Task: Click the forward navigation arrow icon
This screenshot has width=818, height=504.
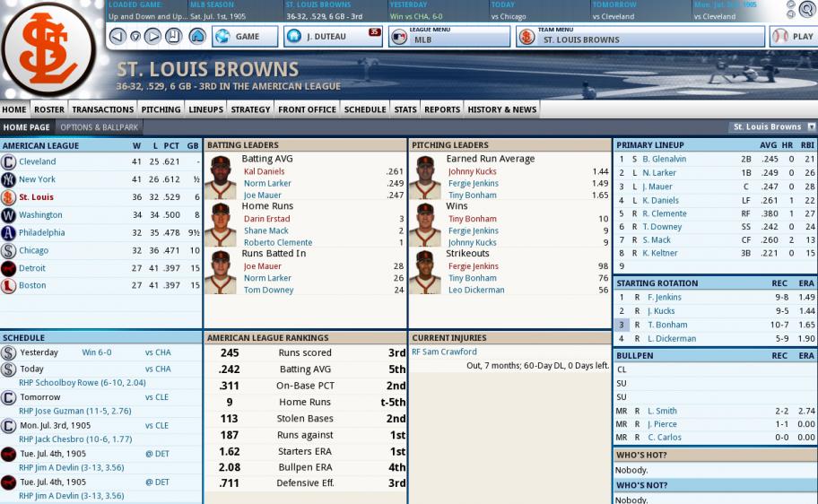Action: 152,36
